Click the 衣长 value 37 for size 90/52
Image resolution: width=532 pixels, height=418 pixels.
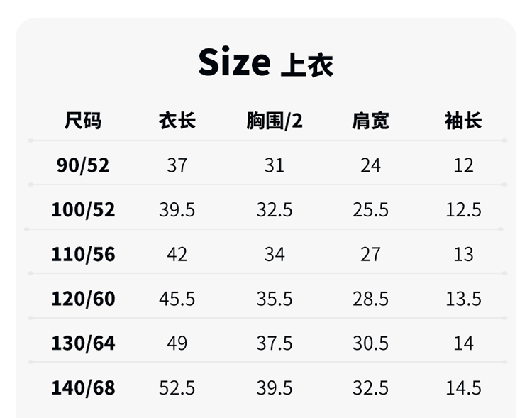coord(177,165)
